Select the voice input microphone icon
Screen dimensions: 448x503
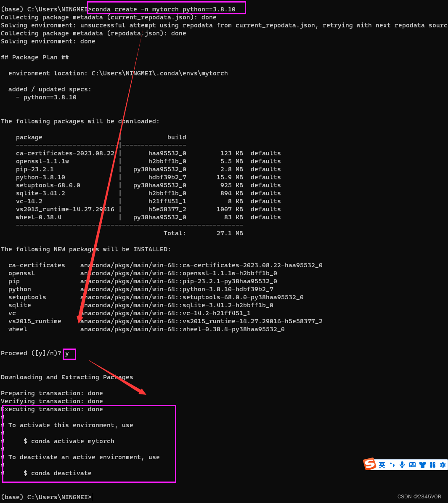click(x=402, y=464)
